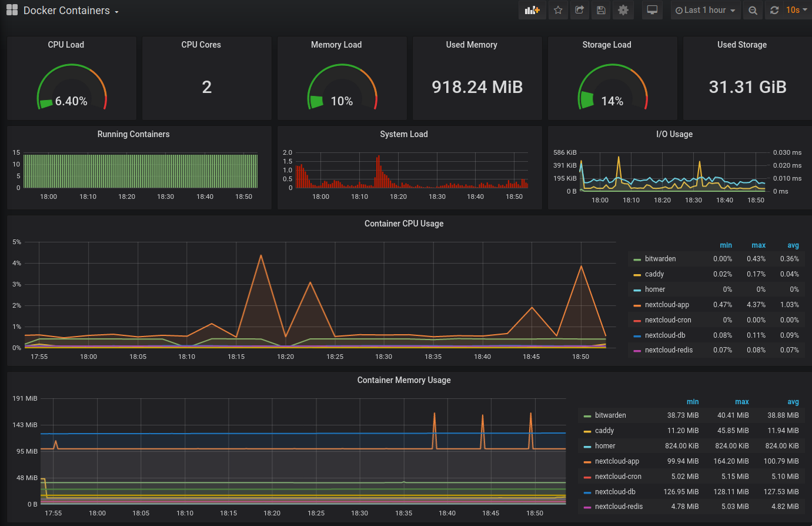Open the Used Memory panel title menu
This screenshot has width=812, height=526.
(x=472, y=45)
